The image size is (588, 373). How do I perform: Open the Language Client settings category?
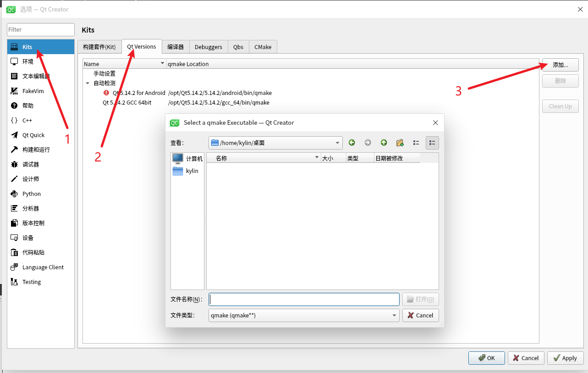pyautogui.click(x=41, y=267)
